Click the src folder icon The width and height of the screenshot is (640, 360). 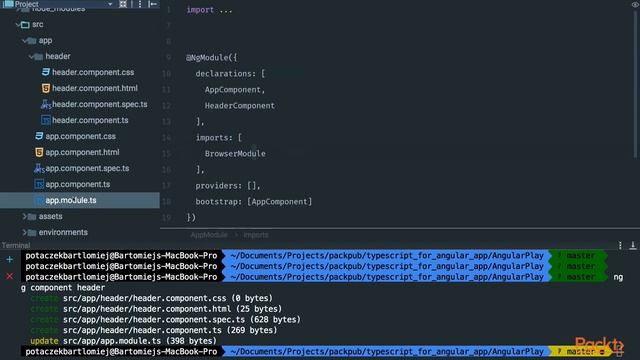point(25,24)
